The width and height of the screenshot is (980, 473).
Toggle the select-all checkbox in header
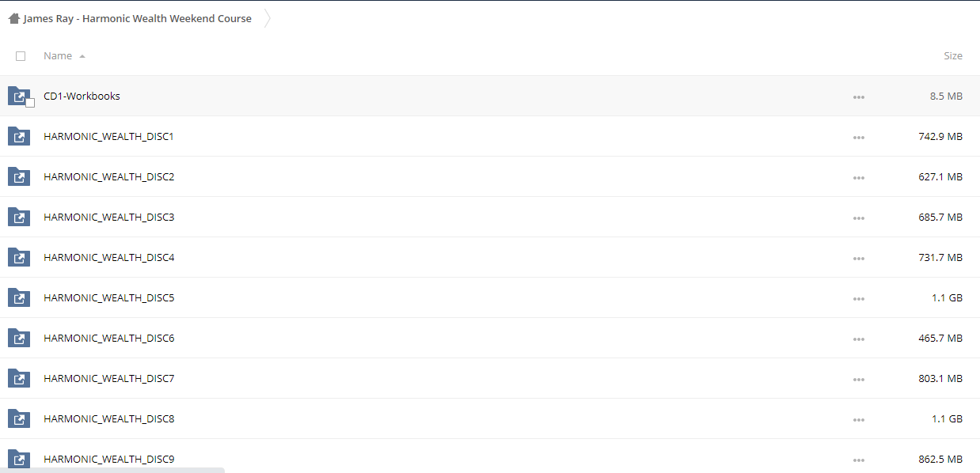[21, 56]
